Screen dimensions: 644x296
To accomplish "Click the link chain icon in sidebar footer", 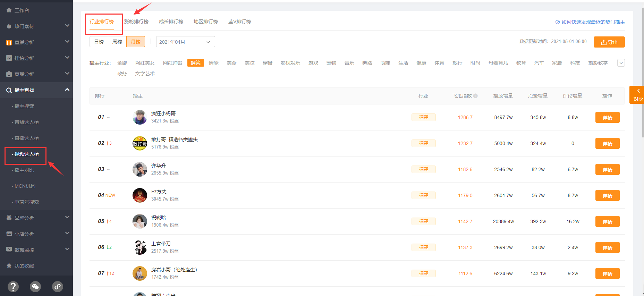I will 57,286.
